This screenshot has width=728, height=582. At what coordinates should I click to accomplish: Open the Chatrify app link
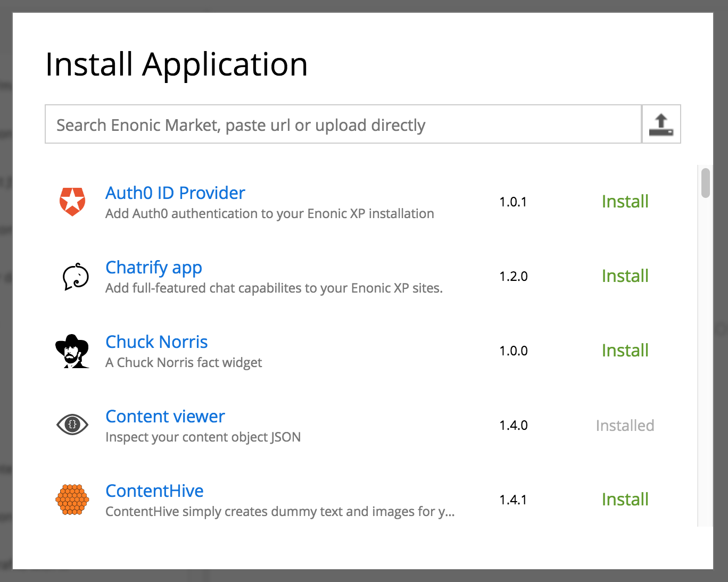click(x=154, y=267)
